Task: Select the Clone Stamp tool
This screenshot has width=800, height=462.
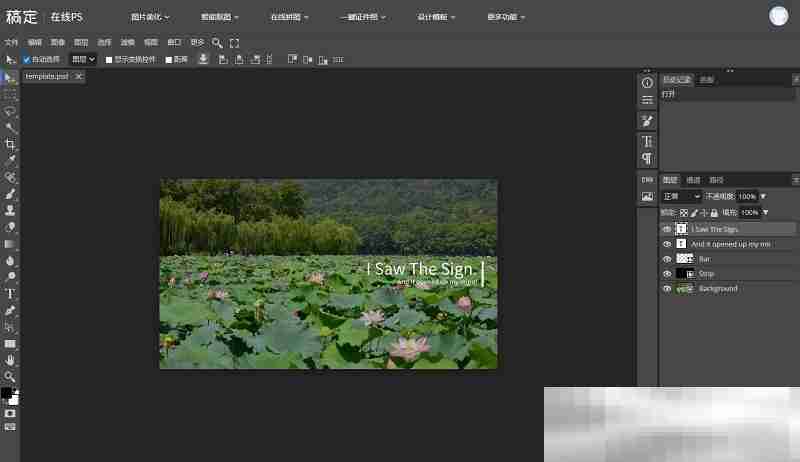Action: click(x=9, y=210)
